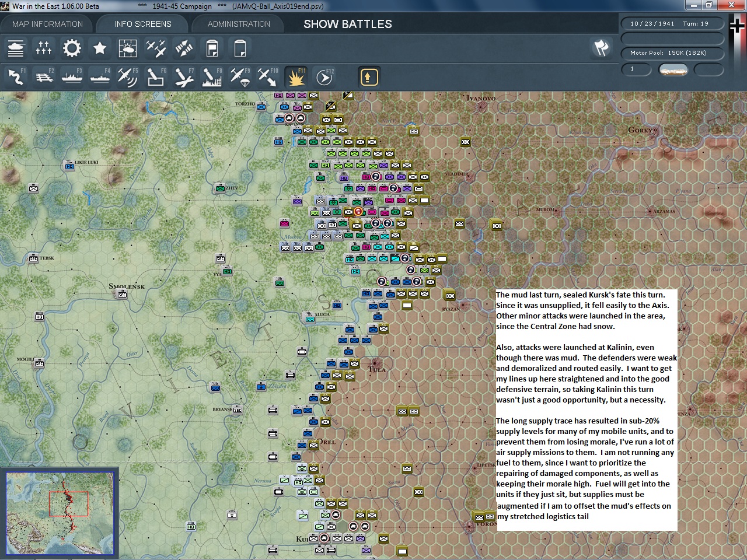The height and width of the screenshot is (560, 747).
Task: Select the green unit at Rzhev
Action: pyautogui.click(x=220, y=188)
